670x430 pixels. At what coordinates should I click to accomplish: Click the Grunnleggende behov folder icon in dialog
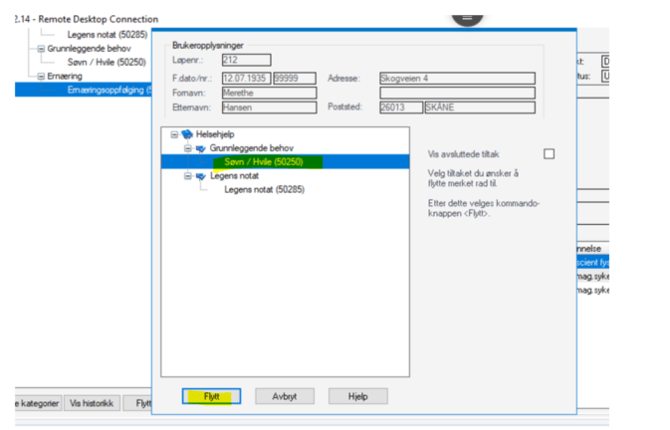[x=201, y=147]
